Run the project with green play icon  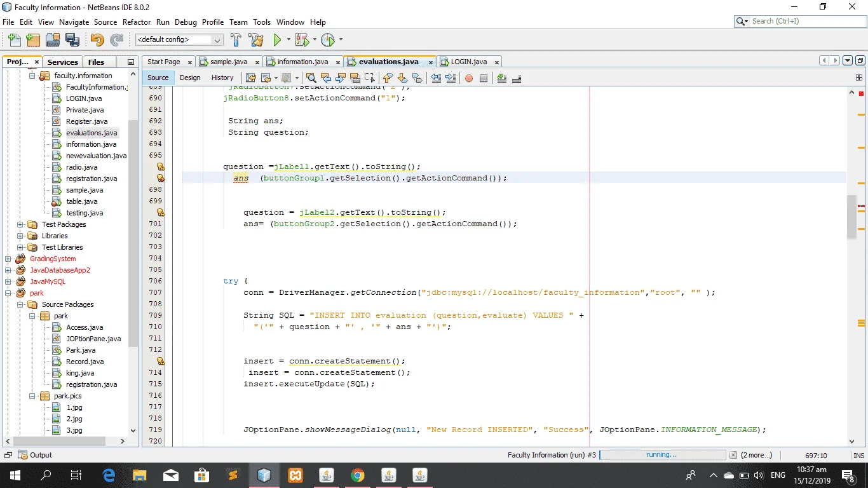[277, 39]
